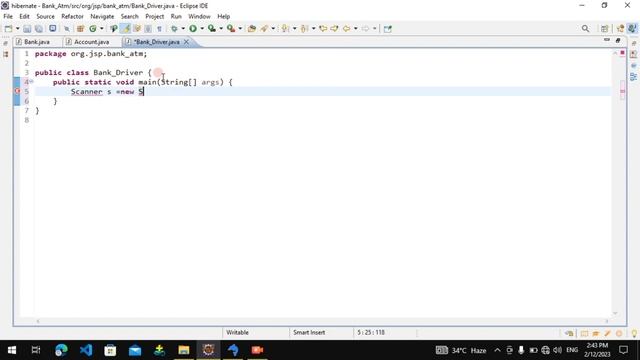Switch to the Bank.java tab
Image resolution: width=640 pixels, height=360 pixels.
pos(37,42)
